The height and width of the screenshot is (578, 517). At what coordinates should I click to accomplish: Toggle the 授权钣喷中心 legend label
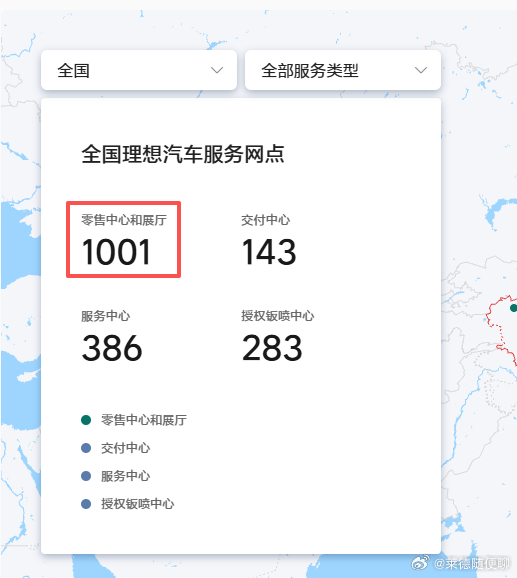[x=137, y=504]
